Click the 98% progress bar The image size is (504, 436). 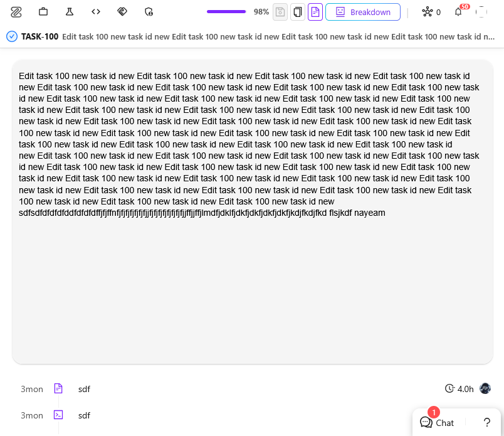pos(226,12)
